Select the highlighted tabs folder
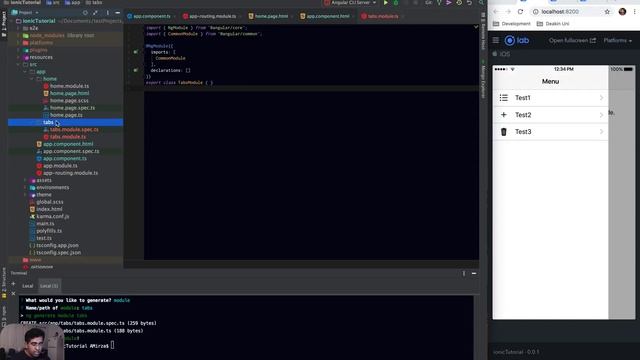This screenshot has width=640, height=360. pyautogui.click(x=65, y=122)
